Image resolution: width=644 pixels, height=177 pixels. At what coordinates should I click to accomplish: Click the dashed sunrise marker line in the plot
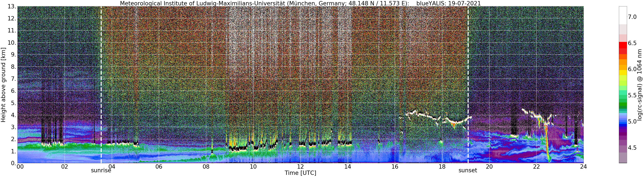coord(101,85)
